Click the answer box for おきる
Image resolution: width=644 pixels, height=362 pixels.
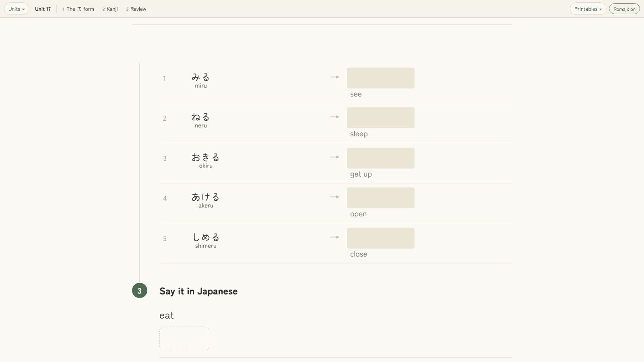click(x=381, y=158)
